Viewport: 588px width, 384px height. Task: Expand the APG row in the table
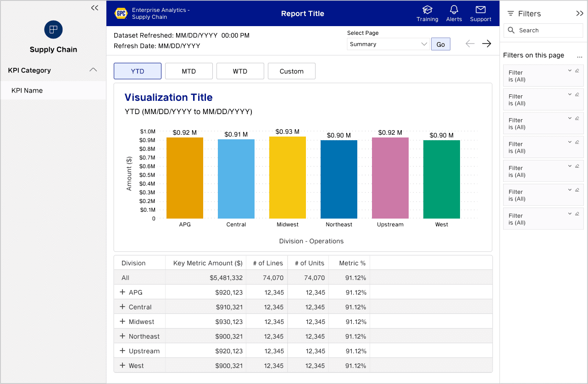pyautogui.click(x=122, y=292)
